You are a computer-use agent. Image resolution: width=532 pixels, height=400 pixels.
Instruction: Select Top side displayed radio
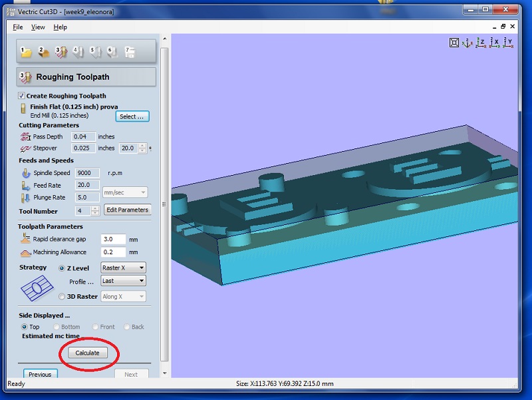[25, 327]
